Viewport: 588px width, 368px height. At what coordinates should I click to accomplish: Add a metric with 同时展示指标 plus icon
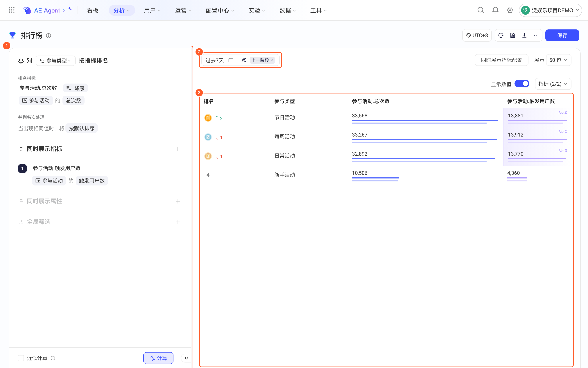178,149
